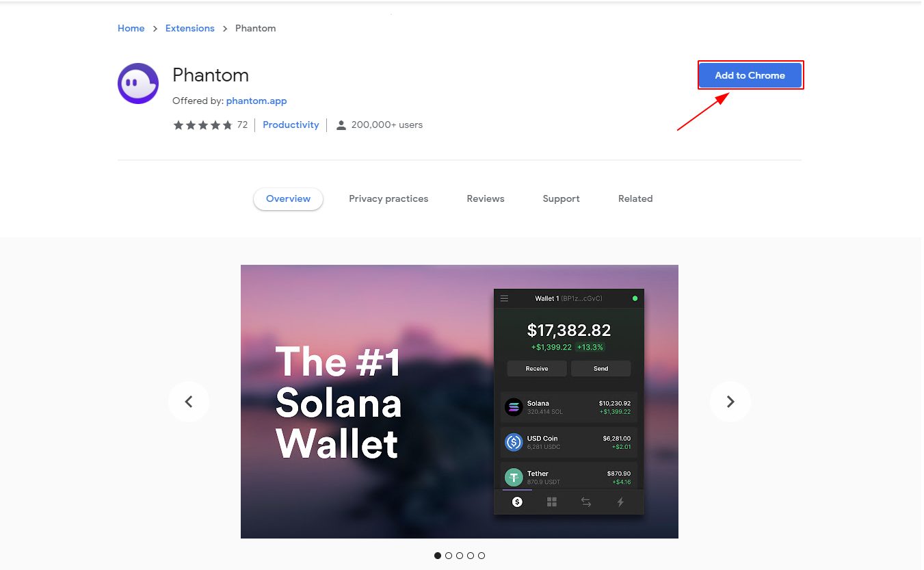Select the grid collectibles icon in wallet

552,502
